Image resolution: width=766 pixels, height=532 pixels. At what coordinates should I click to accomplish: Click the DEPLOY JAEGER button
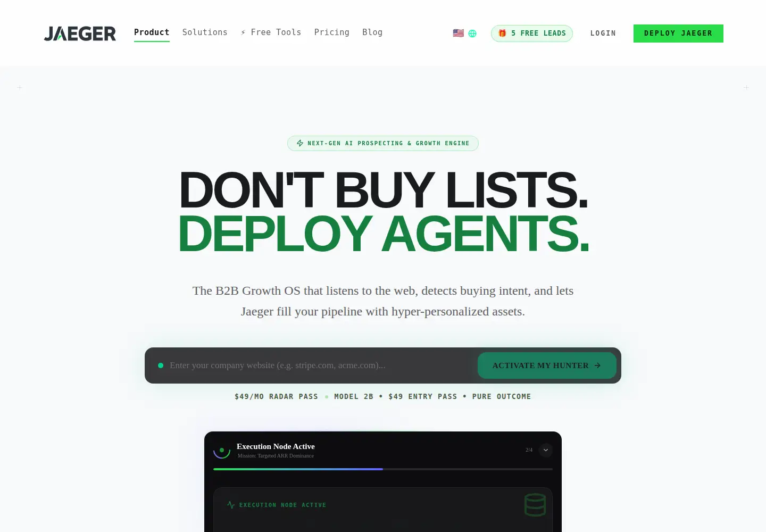pos(678,34)
